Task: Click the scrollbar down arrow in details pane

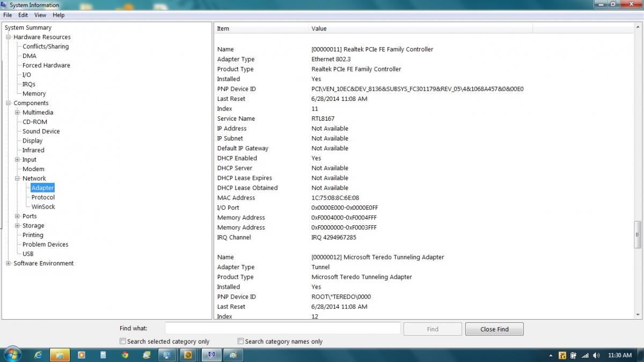Action: [638, 315]
